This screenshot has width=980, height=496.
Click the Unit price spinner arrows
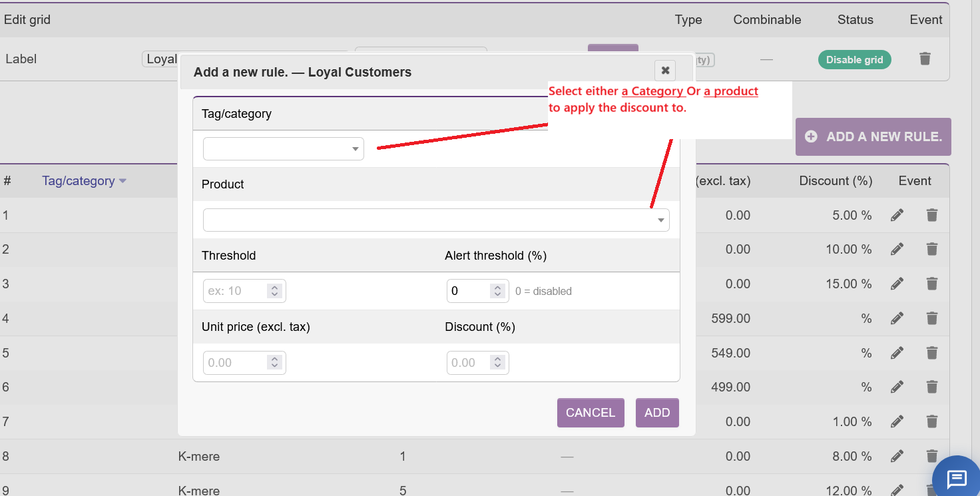[x=274, y=362]
